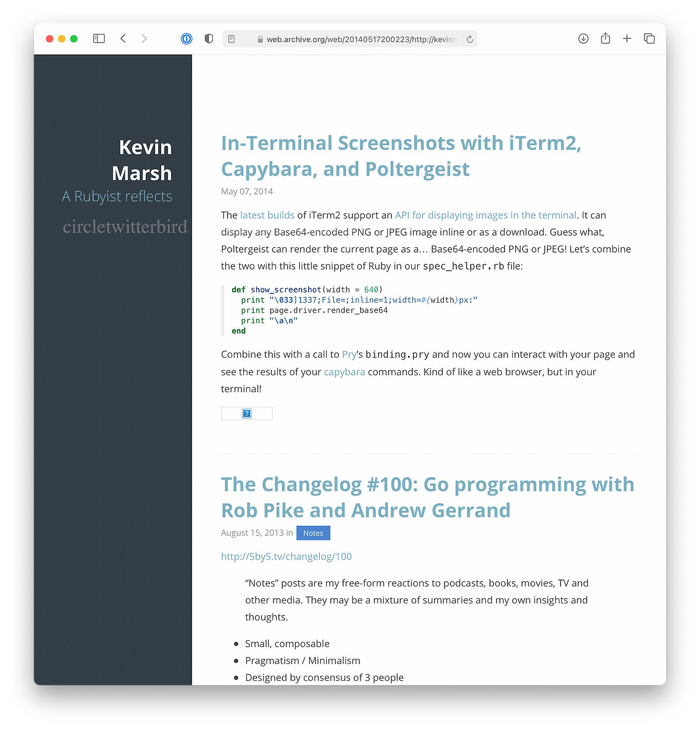Image resolution: width=700 pixels, height=730 pixels.
Task: Click the 'Pragmatism / Minimalism' bullet
Action: (x=303, y=661)
